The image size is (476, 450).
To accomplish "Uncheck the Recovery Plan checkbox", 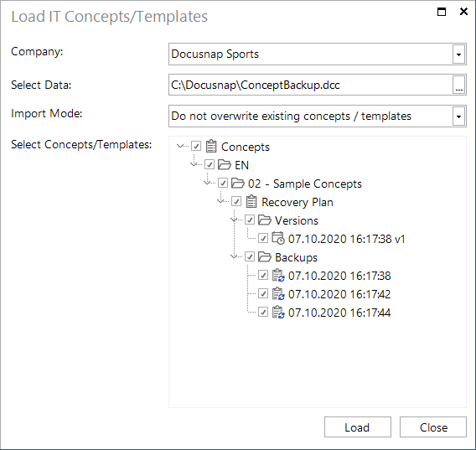I will (x=236, y=201).
